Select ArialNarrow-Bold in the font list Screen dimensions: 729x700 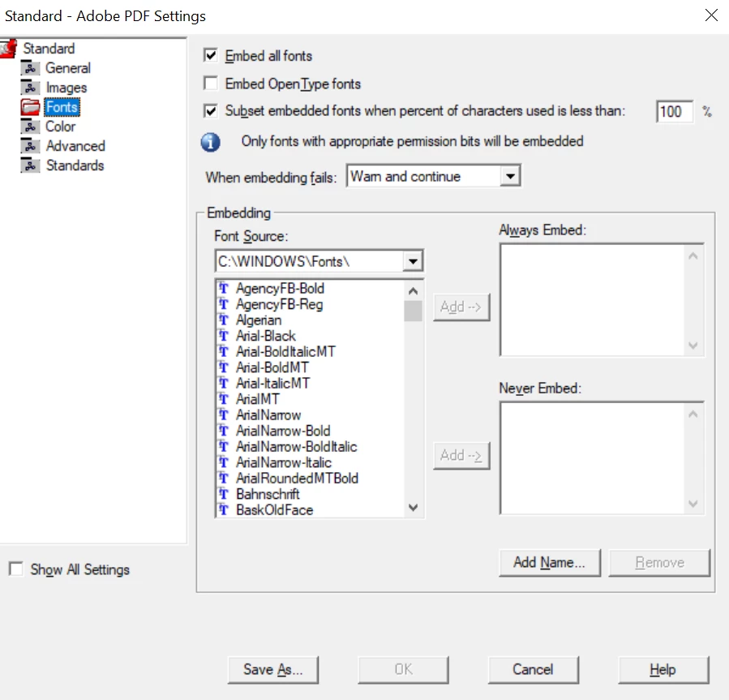click(x=284, y=431)
